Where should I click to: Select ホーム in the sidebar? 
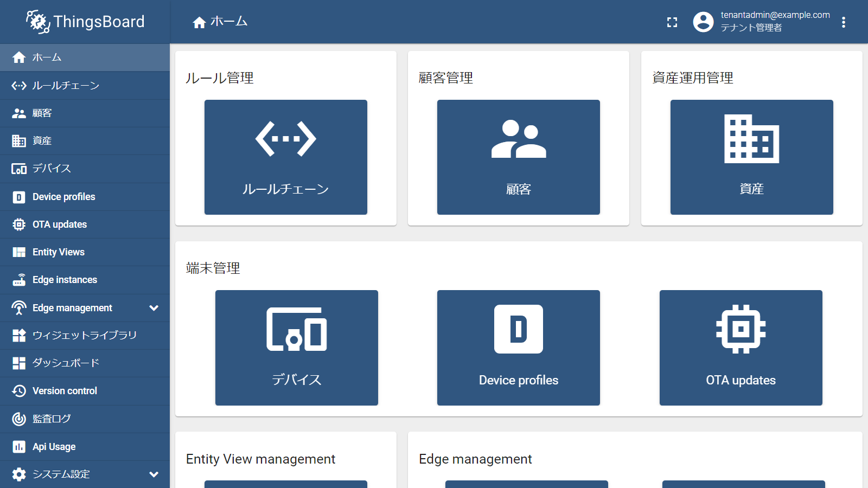coord(85,57)
